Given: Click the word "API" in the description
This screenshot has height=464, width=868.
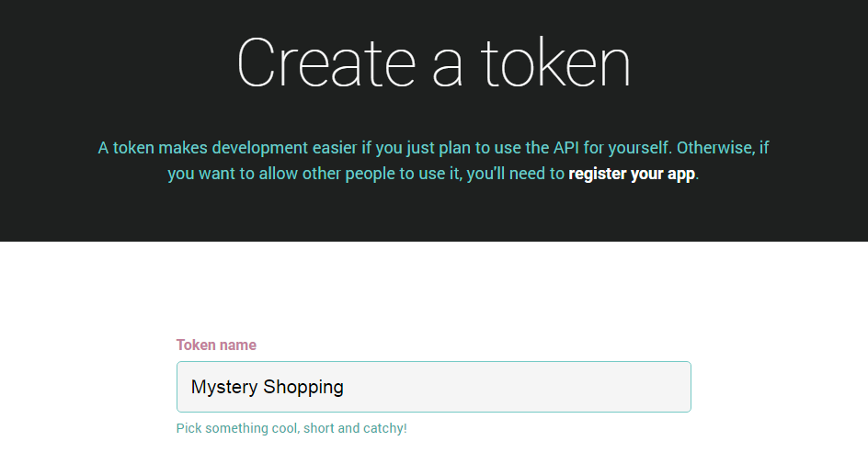Looking at the screenshot, I should pos(566,147).
